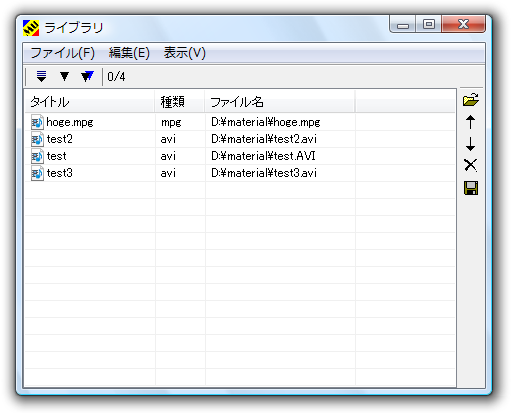Sort by the タイトル column header
The height and width of the screenshot is (413, 511).
coord(90,102)
